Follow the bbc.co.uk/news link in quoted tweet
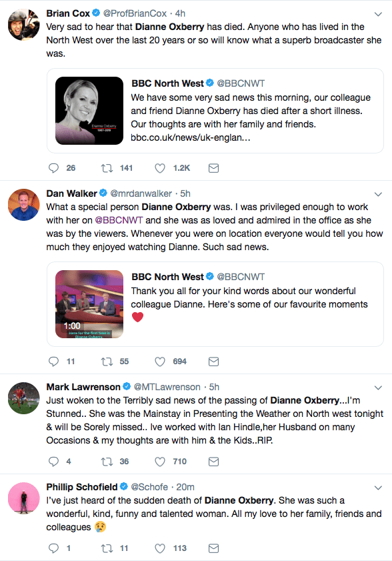Viewport: 392px width, 561px height. tap(190, 137)
